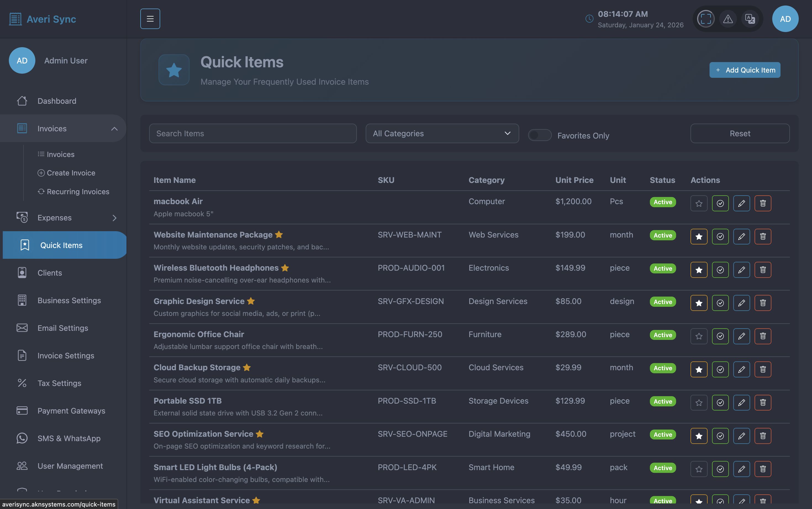Click the language translate icon
This screenshot has height=509, width=812.
(x=750, y=19)
